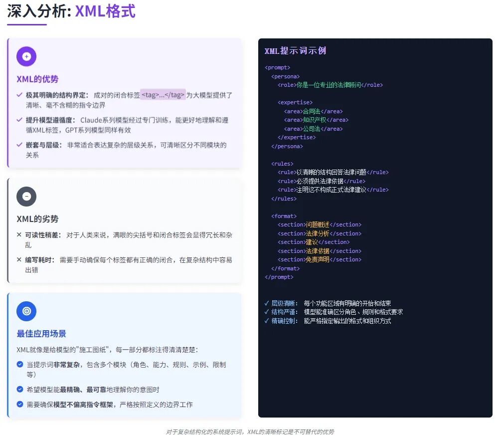Click the page title 深入分析: XML格式
The height and width of the screenshot is (436, 504).
[x=71, y=11]
